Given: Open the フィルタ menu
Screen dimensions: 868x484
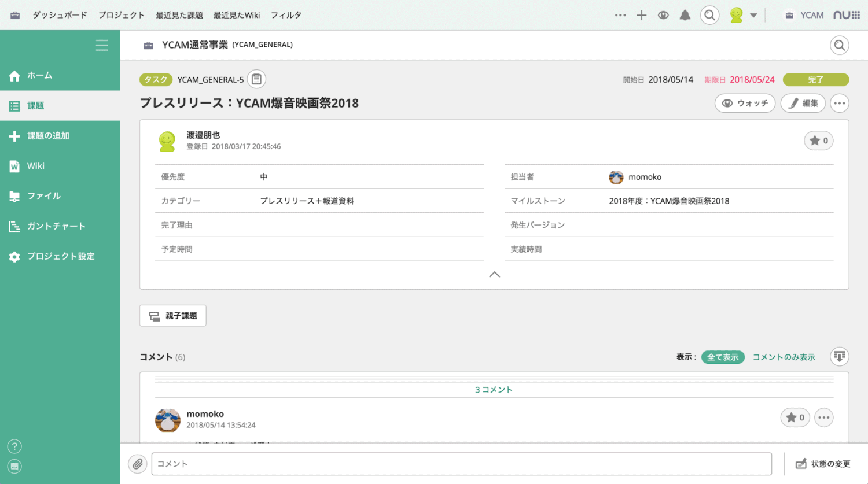Looking at the screenshot, I should (x=286, y=15).
